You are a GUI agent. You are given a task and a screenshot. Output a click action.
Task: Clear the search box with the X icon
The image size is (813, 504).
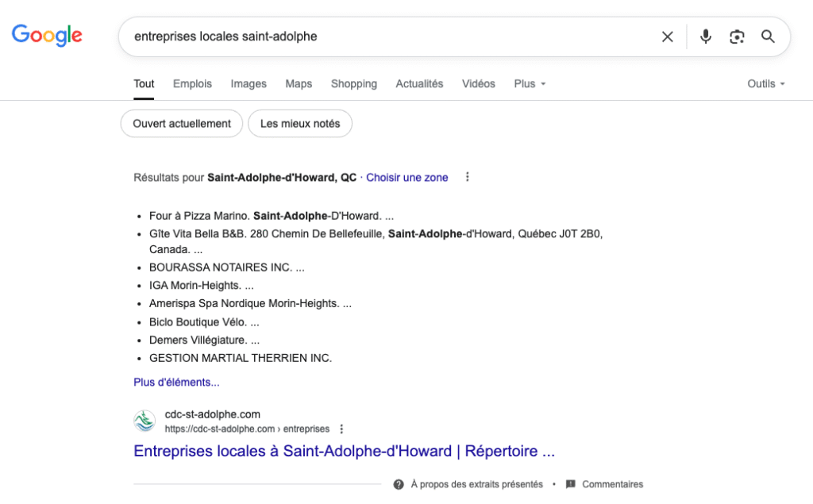click(x=668, y=37)
